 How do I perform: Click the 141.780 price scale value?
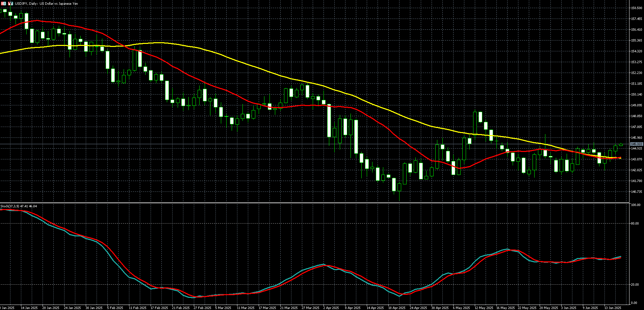pos(637,181)
